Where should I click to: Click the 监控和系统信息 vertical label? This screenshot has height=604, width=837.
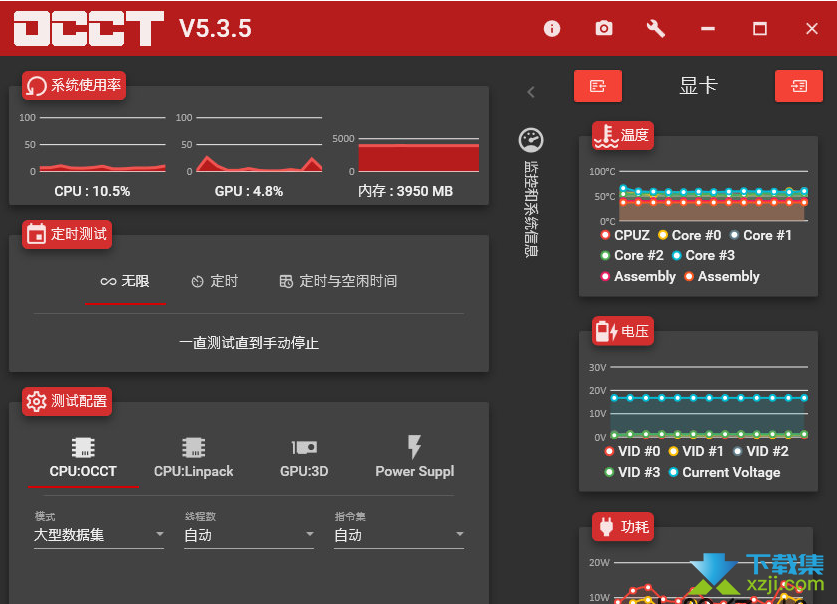point(531,209)
